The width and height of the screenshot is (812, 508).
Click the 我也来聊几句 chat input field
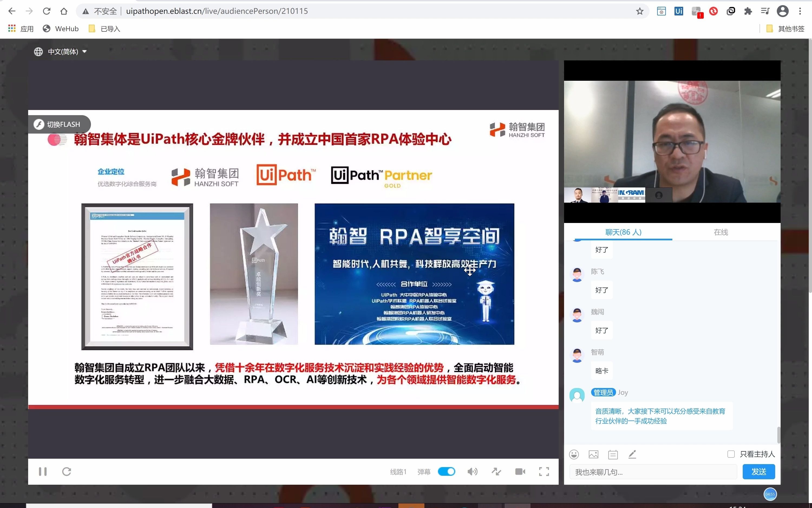pyautogui.click(x=653, y=472)
